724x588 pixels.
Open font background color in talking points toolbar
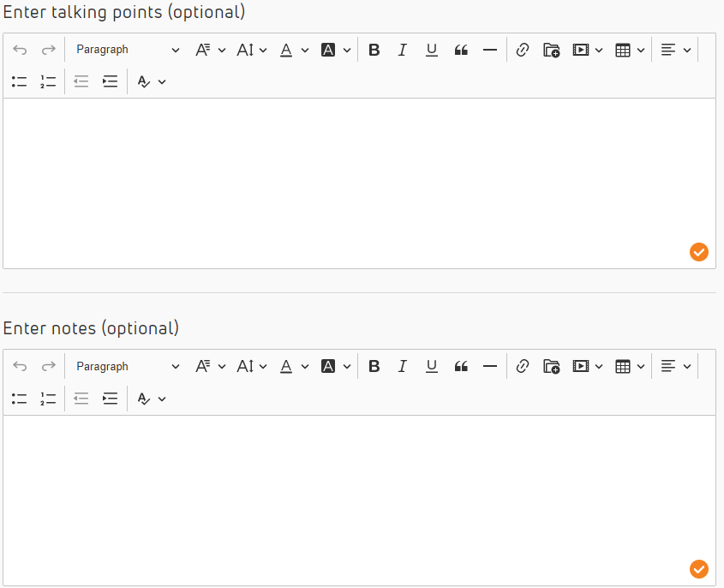pyautogui.click(x=336, y=50)
